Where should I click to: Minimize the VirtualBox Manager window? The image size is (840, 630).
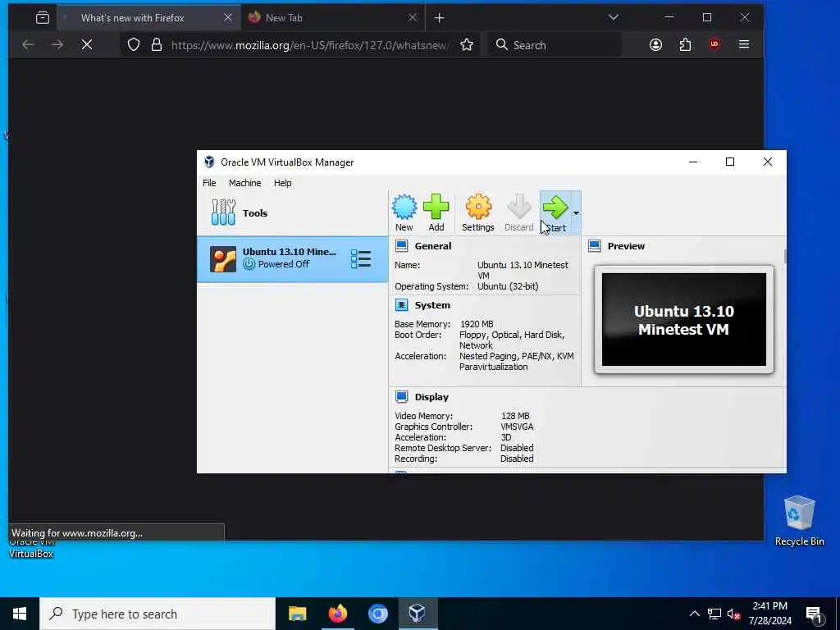coord(692,162)
